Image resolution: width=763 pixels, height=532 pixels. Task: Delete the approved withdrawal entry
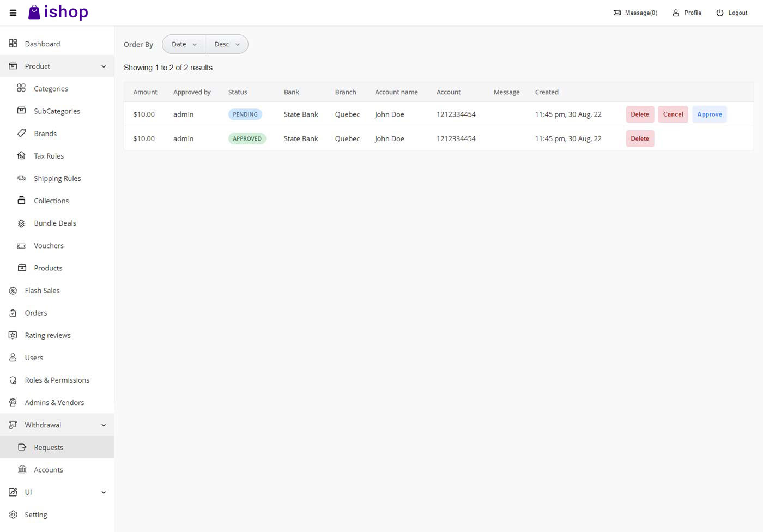tap(639, 138)
